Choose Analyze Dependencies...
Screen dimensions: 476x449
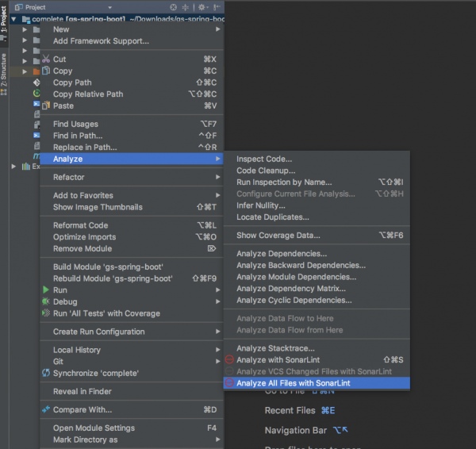pyautogui.click(x=317, y=253)
